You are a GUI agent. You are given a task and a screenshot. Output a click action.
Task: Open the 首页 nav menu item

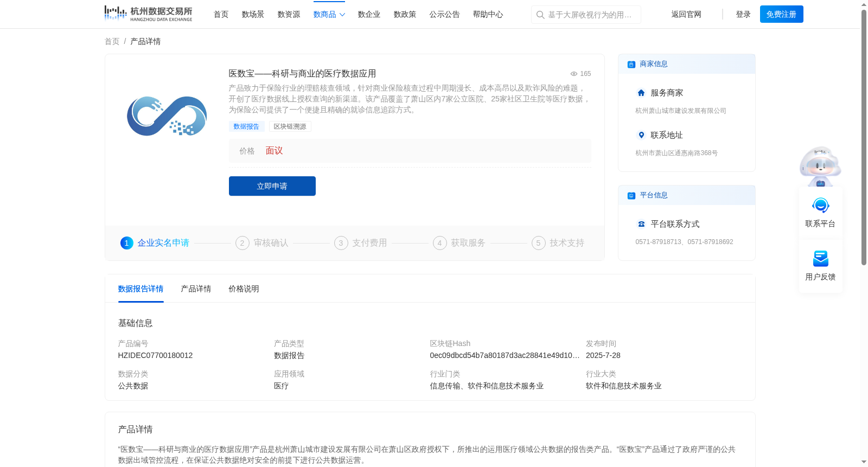(x=221, y=15)
